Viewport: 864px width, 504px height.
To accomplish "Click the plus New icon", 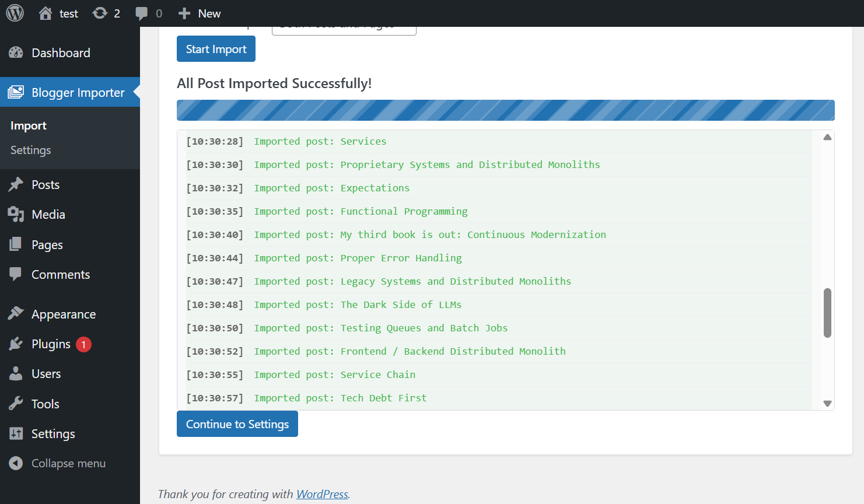I will pos(184,13).
